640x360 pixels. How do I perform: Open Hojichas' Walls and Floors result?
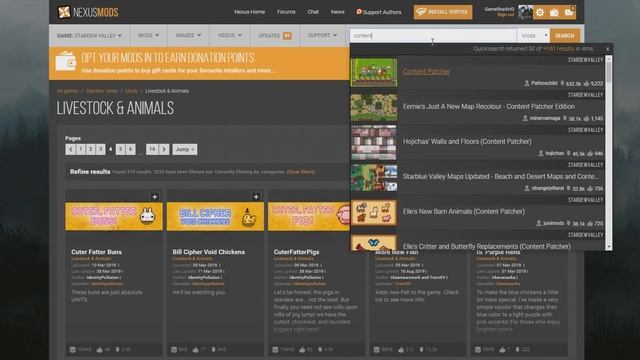pyautogui.click(x=467, y=142)
